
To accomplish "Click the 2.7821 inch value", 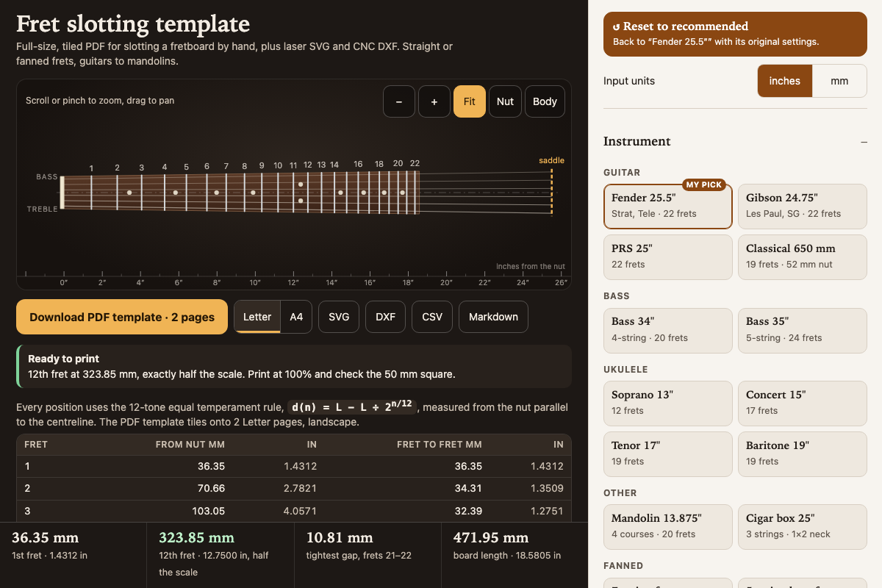I will 301,488.
